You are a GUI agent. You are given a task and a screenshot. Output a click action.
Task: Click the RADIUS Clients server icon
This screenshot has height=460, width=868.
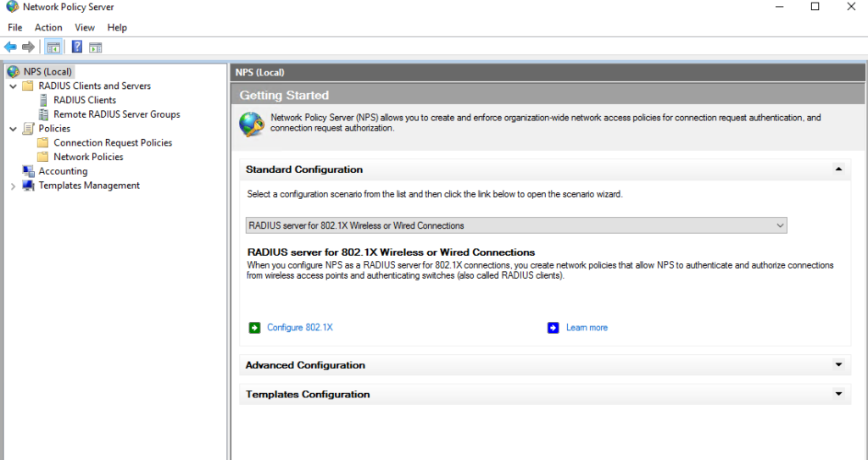point(43,100)
